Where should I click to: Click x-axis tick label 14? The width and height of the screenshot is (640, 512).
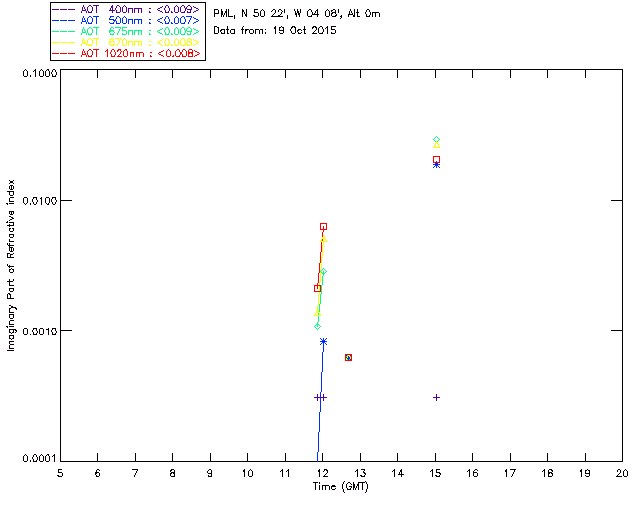click(x=398, y=473)
